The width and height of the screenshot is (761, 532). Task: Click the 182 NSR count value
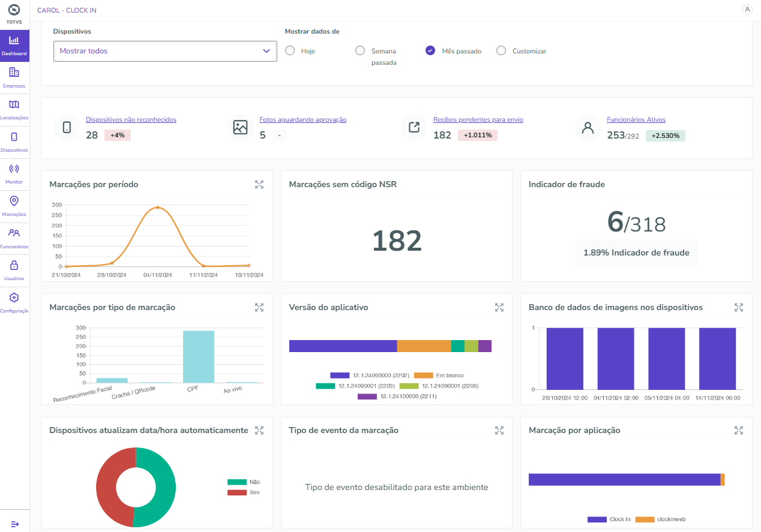point(397,241)
